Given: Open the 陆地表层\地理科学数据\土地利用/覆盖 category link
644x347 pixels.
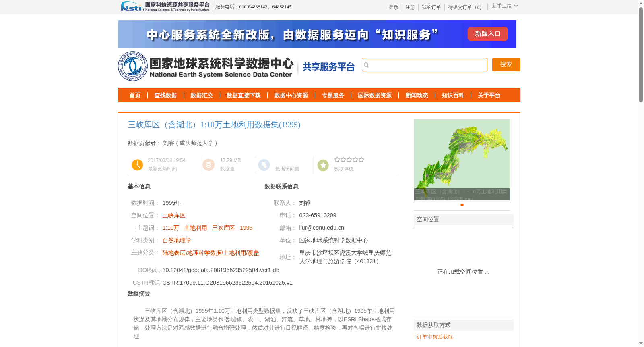Looking at the screenshot, I should click(211, 253).
